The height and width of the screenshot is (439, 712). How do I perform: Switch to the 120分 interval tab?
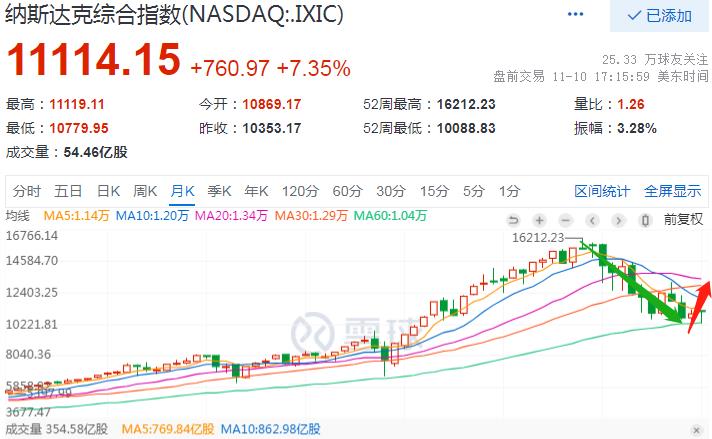coord(300,191)
